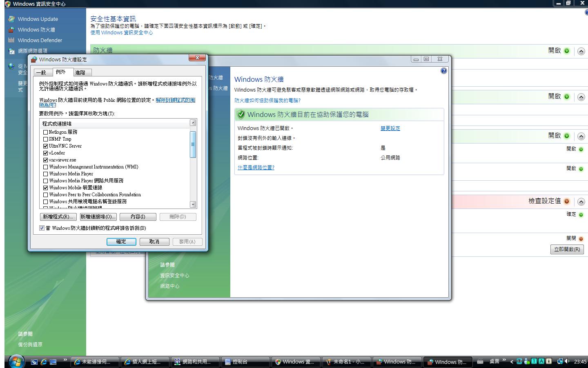Viewport: 588px width, 368px height.
Task: Click 什麼是網路位置? link
Action: 256,168
